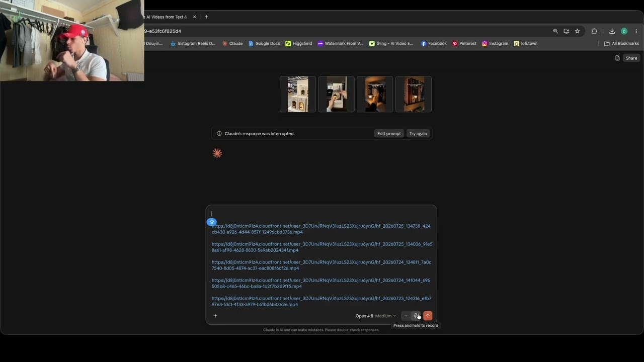Click the Share button
The width and height of the screenshot is (644, 362).
pyautogui.click(x=631, y=58)
